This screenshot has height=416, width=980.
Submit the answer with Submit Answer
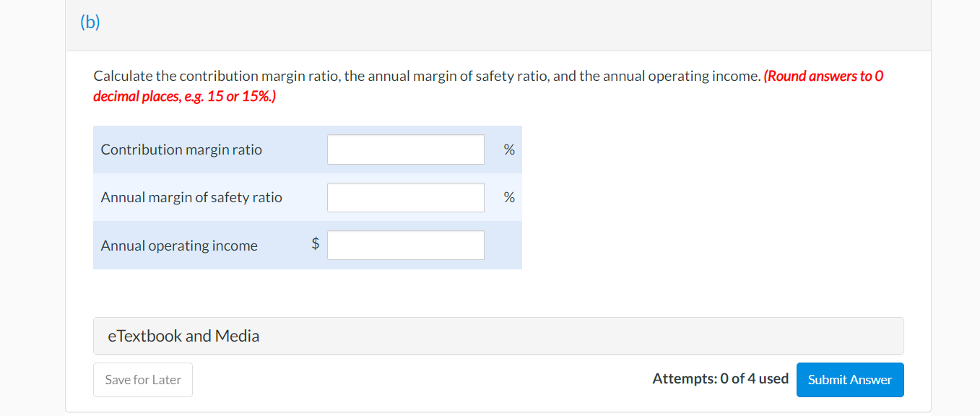pos(849,380)
